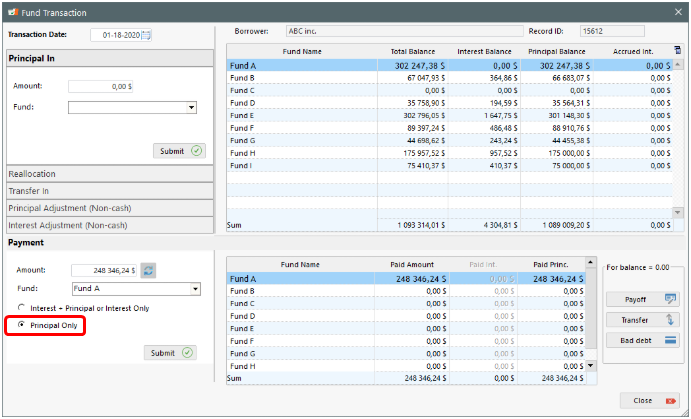Select Fund G row in payment grid
The width and height of the screenshot is (691, 419).
(406, 354)
